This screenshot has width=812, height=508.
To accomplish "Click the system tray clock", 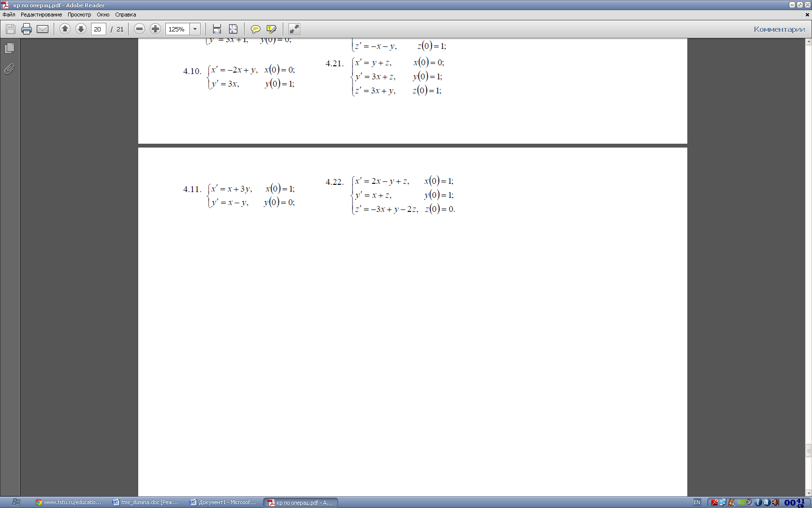I will point(795,502).
